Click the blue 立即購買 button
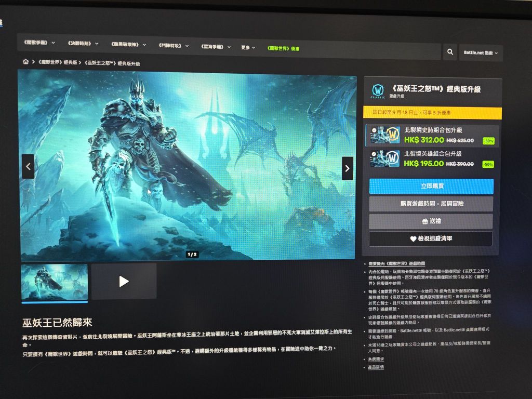 [x=432, y=187]
